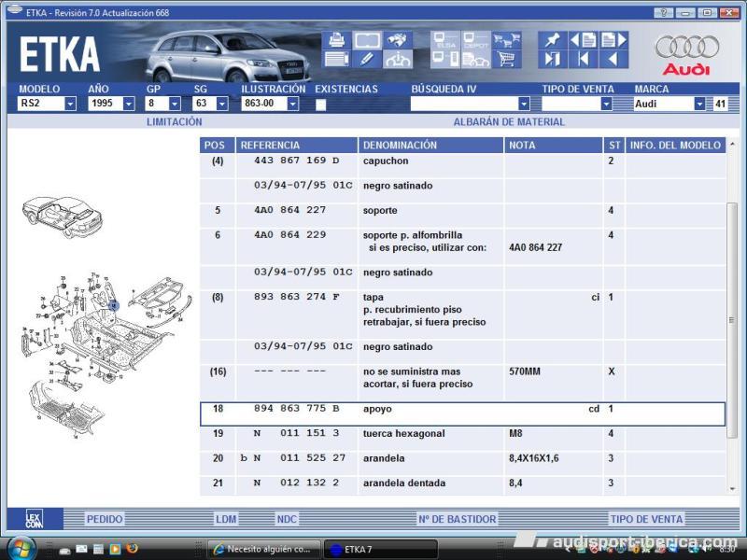Click the help question mark button in the title bar
747x560 pixels.
click(x=663, y=13)
